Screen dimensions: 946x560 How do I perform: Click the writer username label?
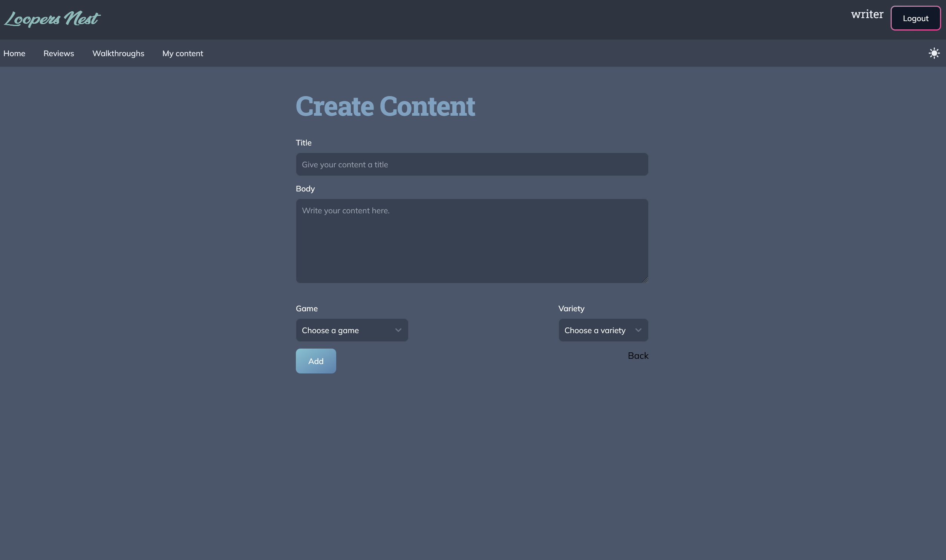867,14
